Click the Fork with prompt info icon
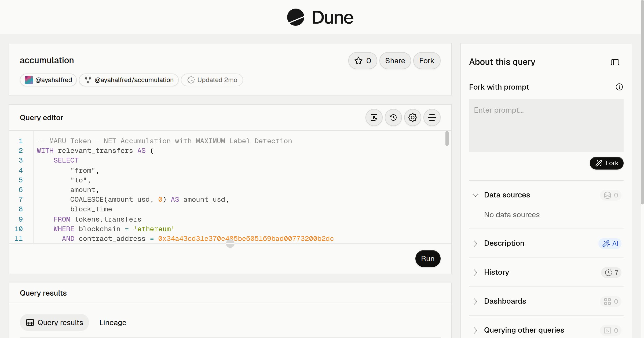Image resolution: width=644 pixels, height=338 pixels. pos(619,87)
